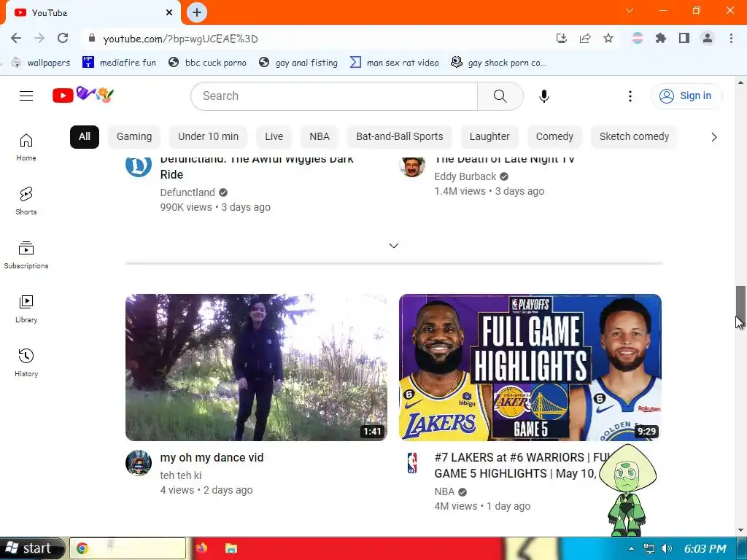This screenshot has width=747, height=560.
Task: Click the YouTube search input field
Action: pyautogui.click(x=334, y=96)
